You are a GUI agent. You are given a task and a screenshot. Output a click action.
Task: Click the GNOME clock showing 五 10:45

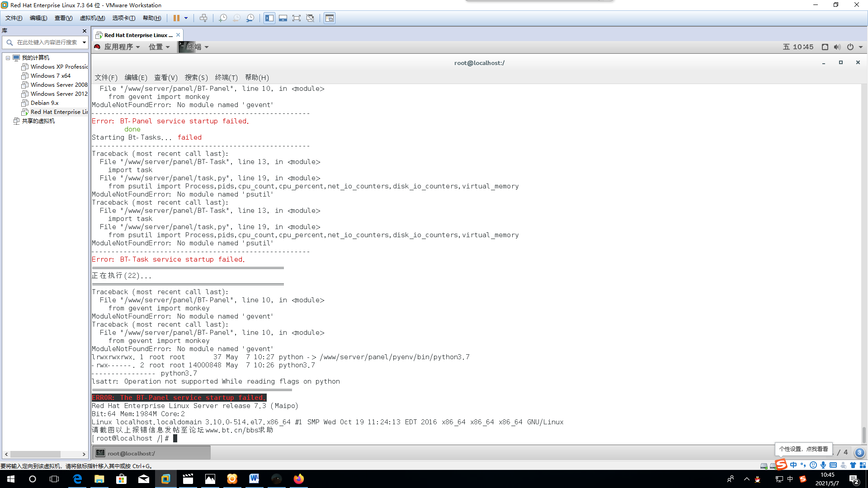pos(798,47)
